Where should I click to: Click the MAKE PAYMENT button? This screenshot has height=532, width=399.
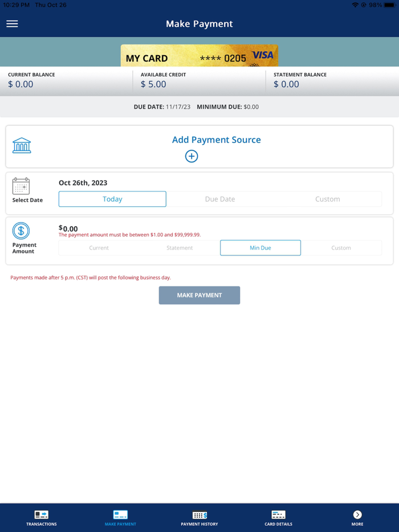coord(199,295)
